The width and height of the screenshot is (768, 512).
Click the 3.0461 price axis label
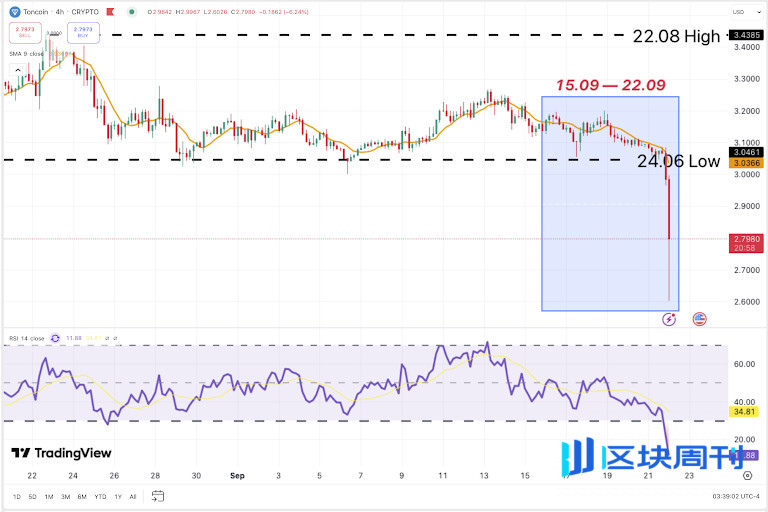746,152
